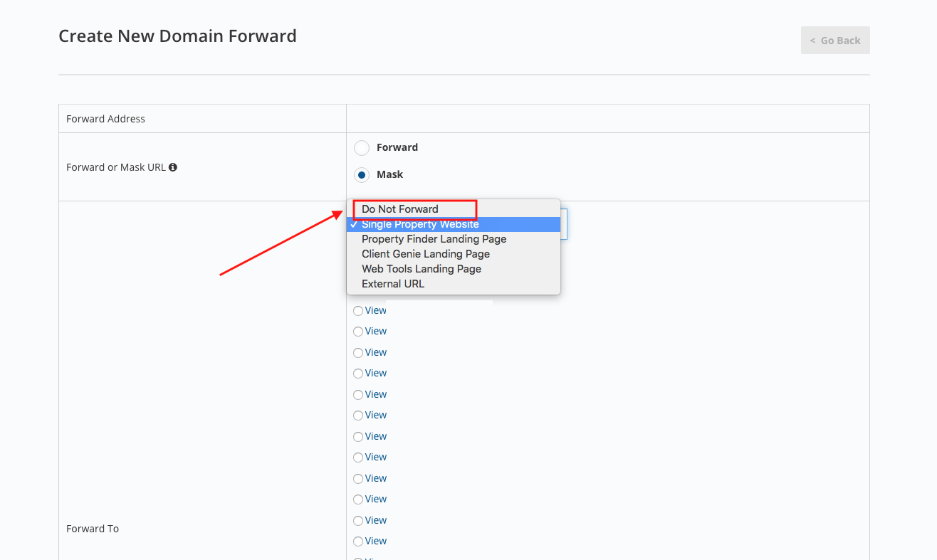Viewport: 937px width, 560px height.
Task: Select the Forward radio option
Action: pos(362,147)
